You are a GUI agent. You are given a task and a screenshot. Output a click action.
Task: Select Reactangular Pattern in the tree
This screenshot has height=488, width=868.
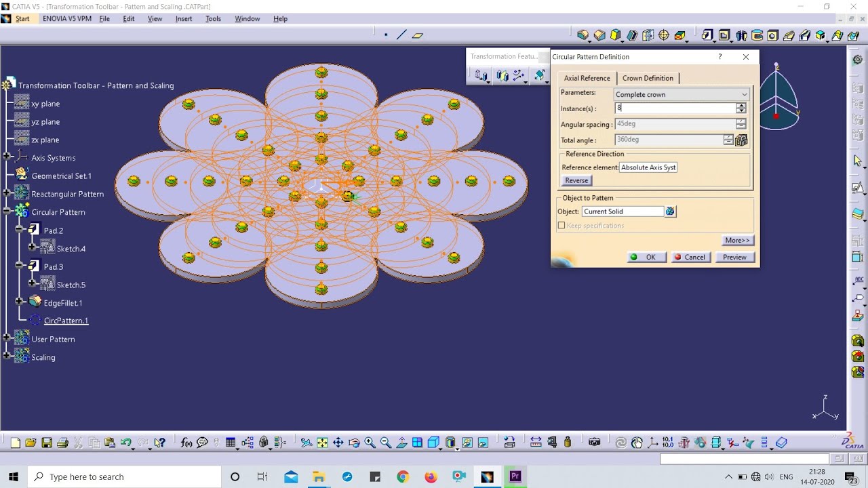[68, 194]
